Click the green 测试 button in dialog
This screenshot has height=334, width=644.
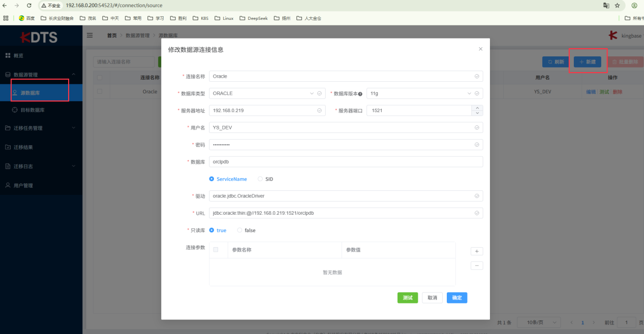click(408, 298)
